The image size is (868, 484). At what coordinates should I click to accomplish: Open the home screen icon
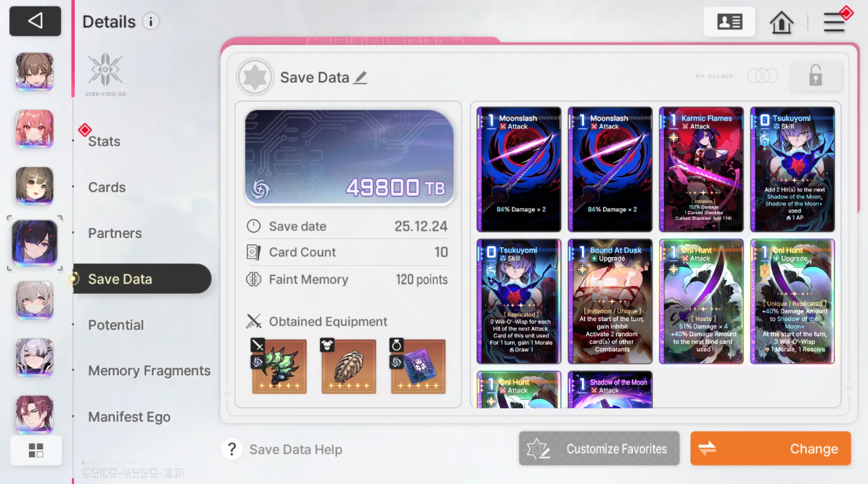point(781,22)
